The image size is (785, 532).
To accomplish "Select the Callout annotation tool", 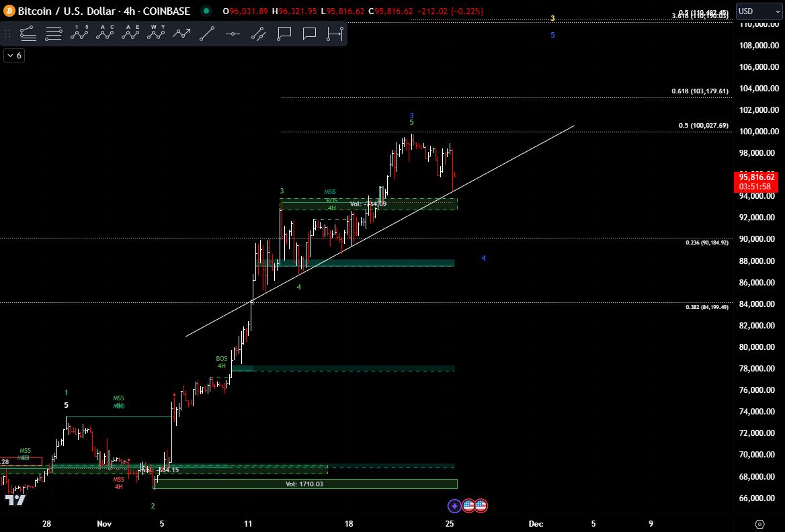I will coord(284,34).
